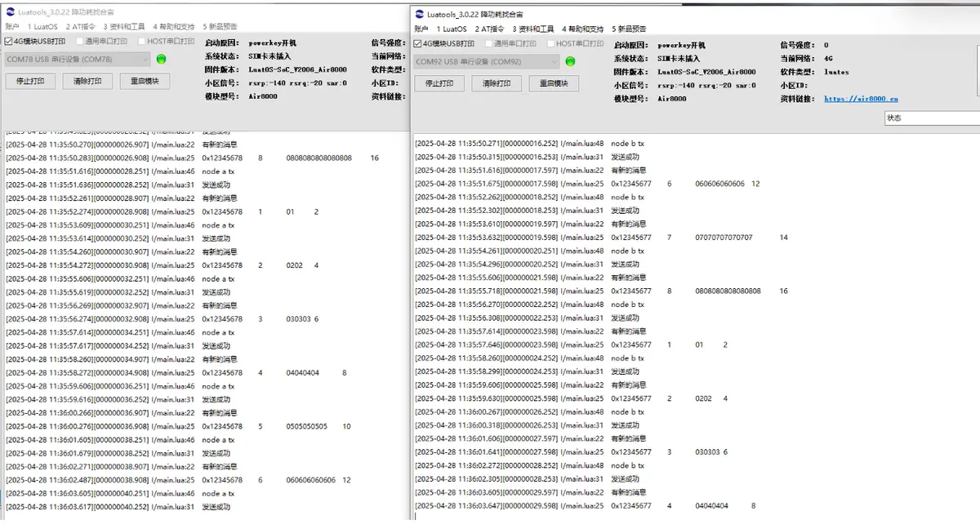
Task: Click left log row with payload 060606060606 12
Action: click(179, 480)
